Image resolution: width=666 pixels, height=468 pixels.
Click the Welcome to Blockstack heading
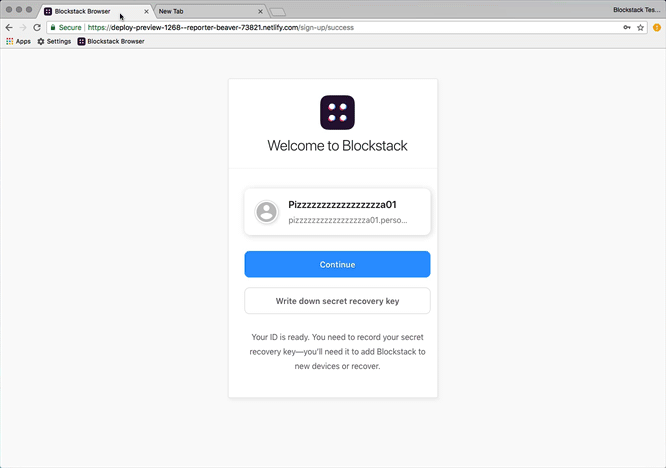(x=337, y=146)
